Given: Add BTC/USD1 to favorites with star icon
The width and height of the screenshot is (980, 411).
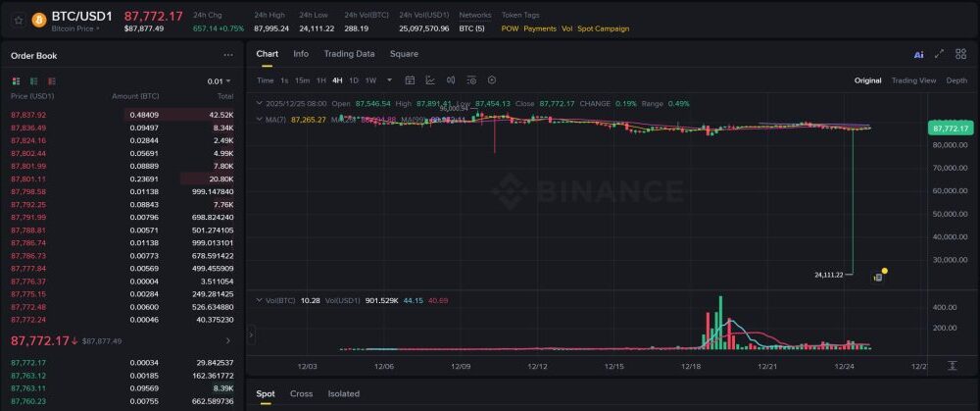Looking at the screenshot, I should (19, 20).
